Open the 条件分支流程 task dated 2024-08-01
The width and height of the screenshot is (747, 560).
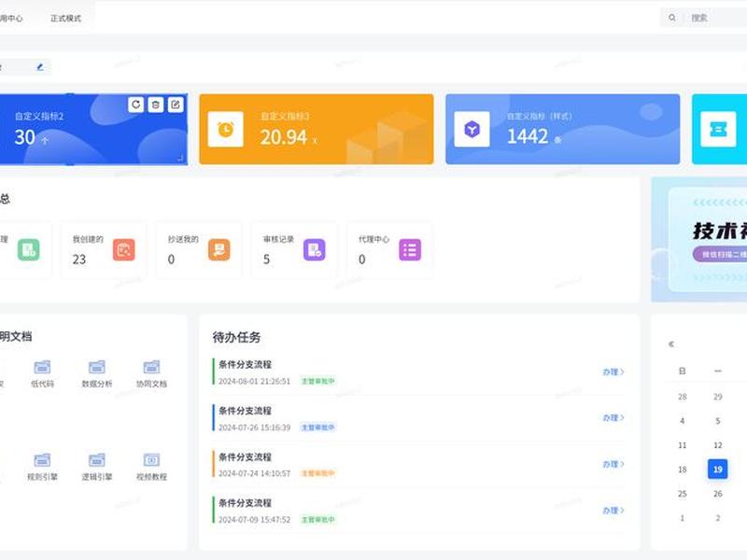[x=245, y=364]
